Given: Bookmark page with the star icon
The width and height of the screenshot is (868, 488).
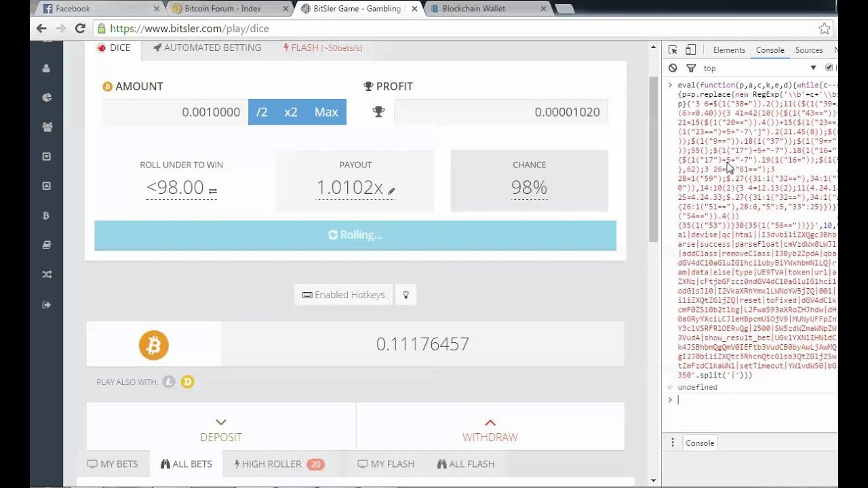Looking at the screenshot, I should pyautogui.click(x=824, y=28).
